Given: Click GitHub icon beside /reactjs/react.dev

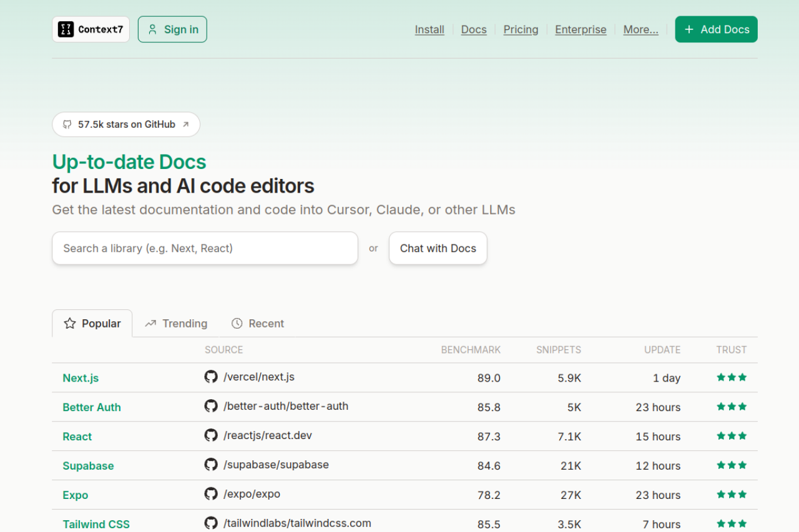Looking at the screenshot, I should point(211,435).
